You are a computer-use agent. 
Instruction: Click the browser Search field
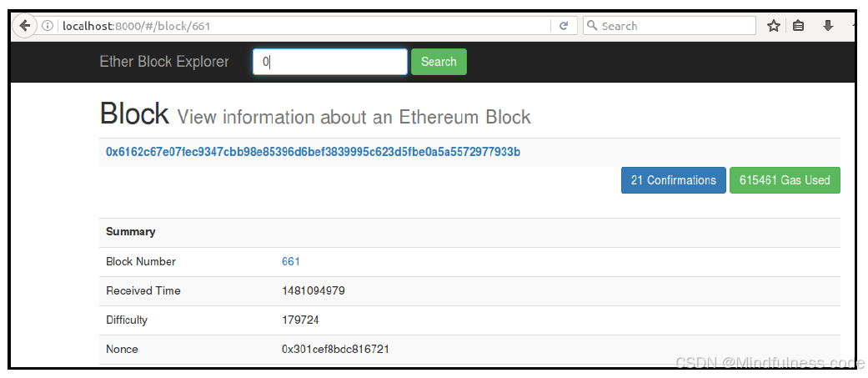(x=670, y=26)
